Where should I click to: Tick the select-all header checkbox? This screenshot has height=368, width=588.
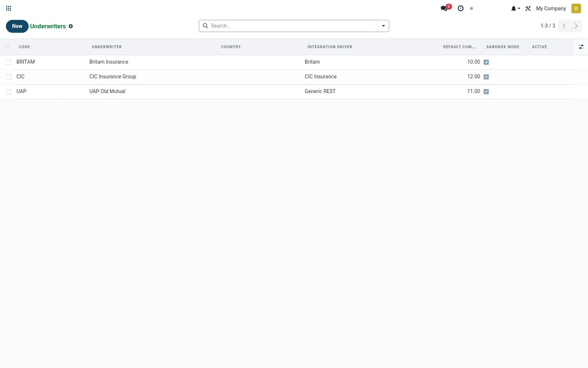pos(8,46)
